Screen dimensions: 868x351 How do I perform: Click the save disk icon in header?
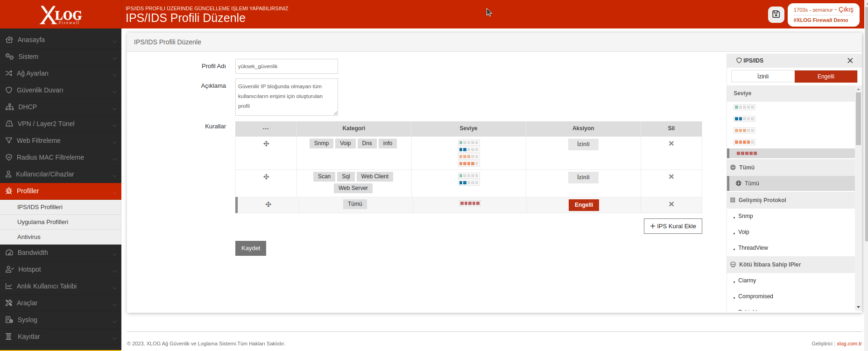pyautogui.click(x=776, y=14)
